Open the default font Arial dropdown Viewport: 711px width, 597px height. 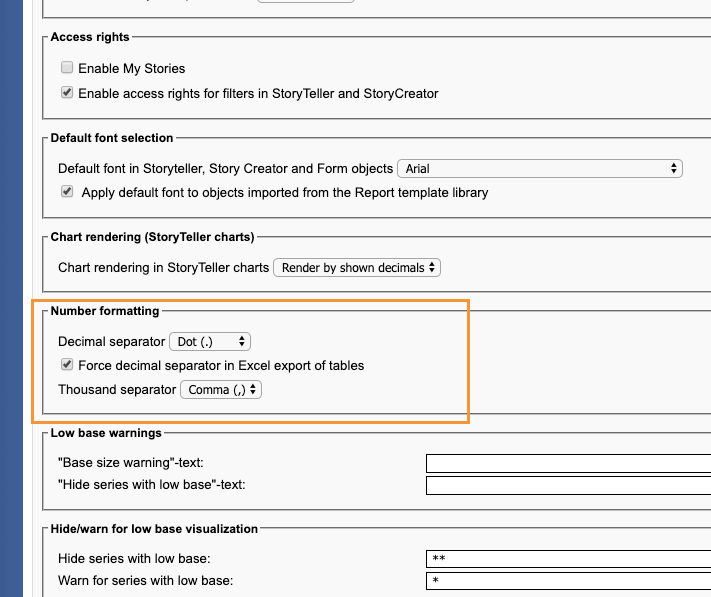coord(540,169)
